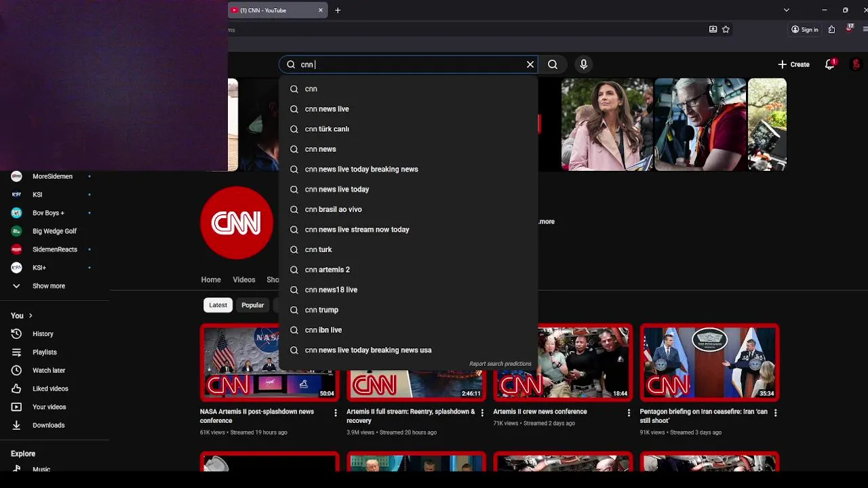Click 'Artemis II full stream: Reentry, splashdown & recovery' title
Image resolution: width=868 pixels, height=488 pixels.
coord(411,416)
